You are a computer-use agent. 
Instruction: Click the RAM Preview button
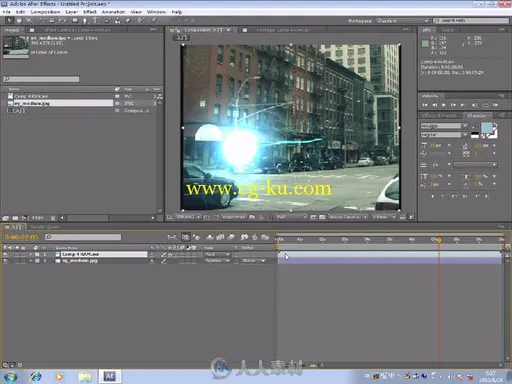coord(496,105)
